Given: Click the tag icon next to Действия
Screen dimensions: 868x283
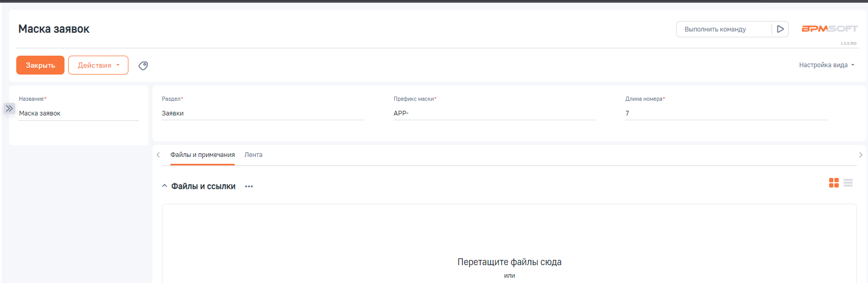Looking at the screenshot, I should pos(143,66).
